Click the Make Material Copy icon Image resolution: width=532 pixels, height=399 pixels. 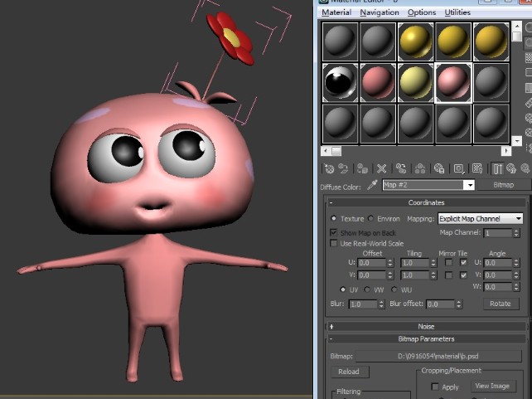point(401,168)
